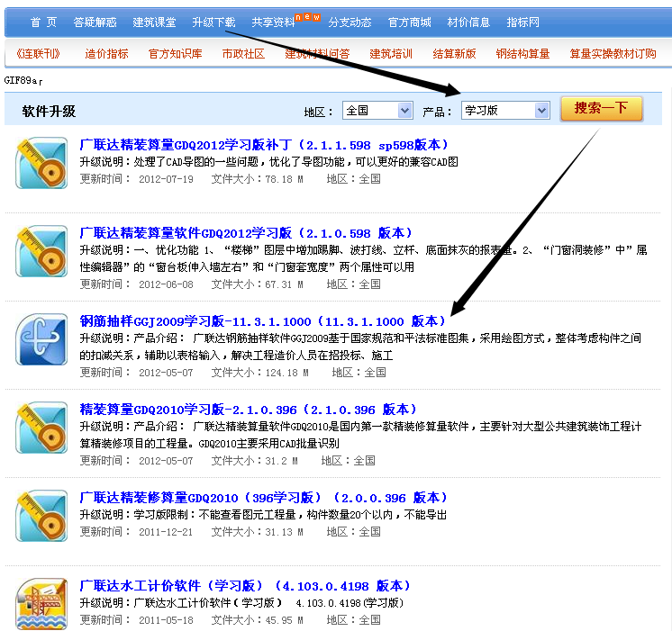
Task: Click the 搜索一下 search button
Action: click(601, 108)
